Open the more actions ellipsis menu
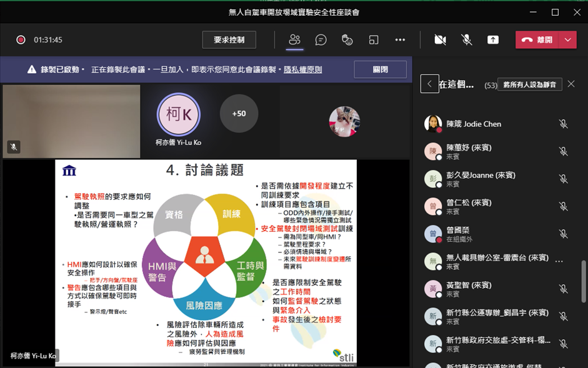588x368 pixels. click(400, 40)
